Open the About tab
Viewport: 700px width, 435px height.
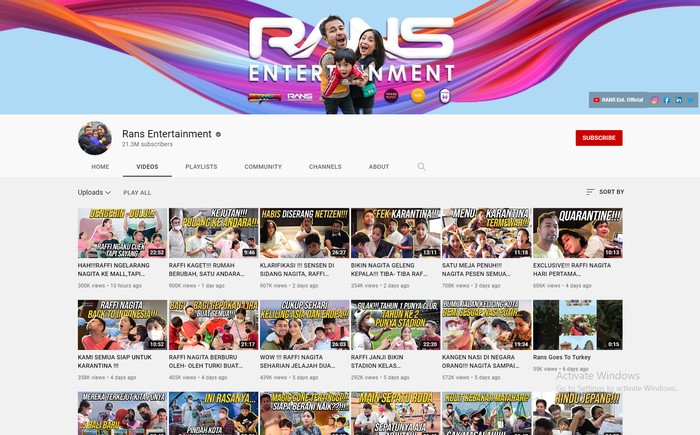pyautogui.click(x=379, y=167)
